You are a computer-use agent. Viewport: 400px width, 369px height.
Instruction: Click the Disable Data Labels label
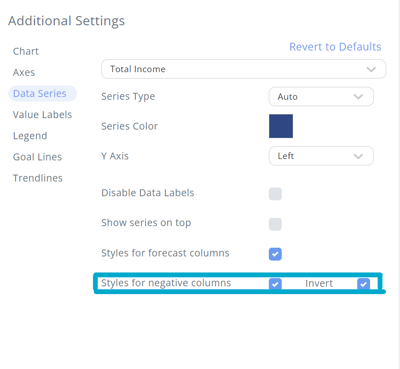click(x=148, y=193)
